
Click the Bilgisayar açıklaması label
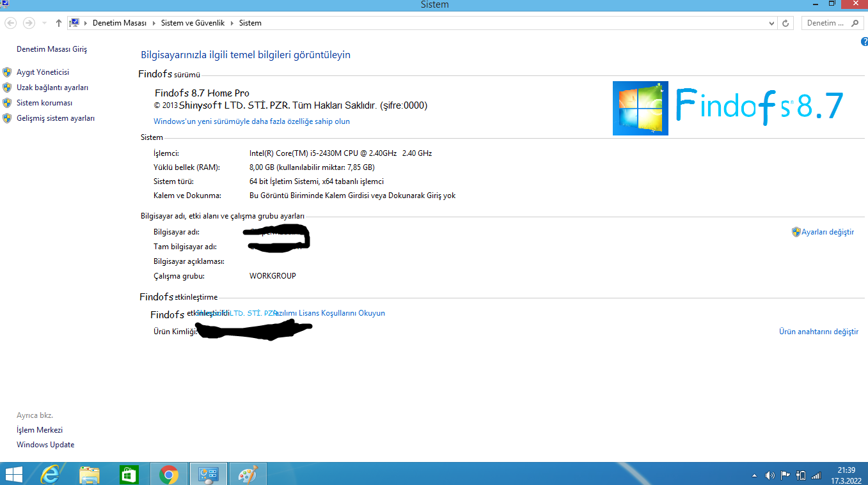coord(189,261)
